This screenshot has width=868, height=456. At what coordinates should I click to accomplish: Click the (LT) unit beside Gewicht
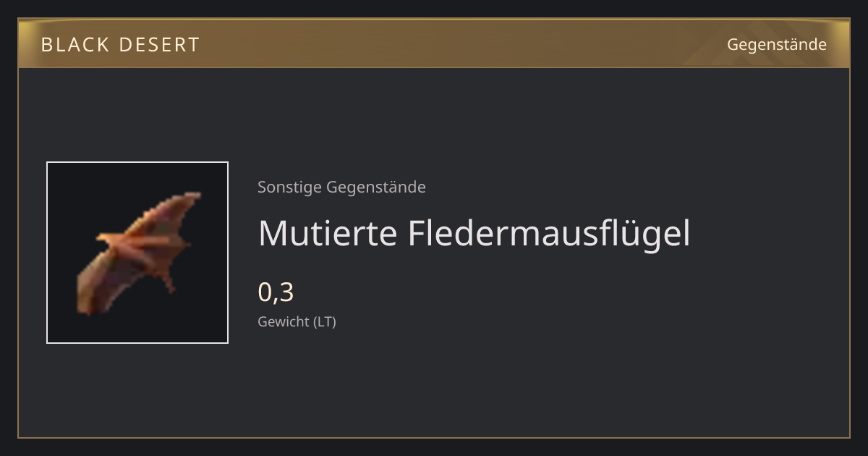click(325, 322)
